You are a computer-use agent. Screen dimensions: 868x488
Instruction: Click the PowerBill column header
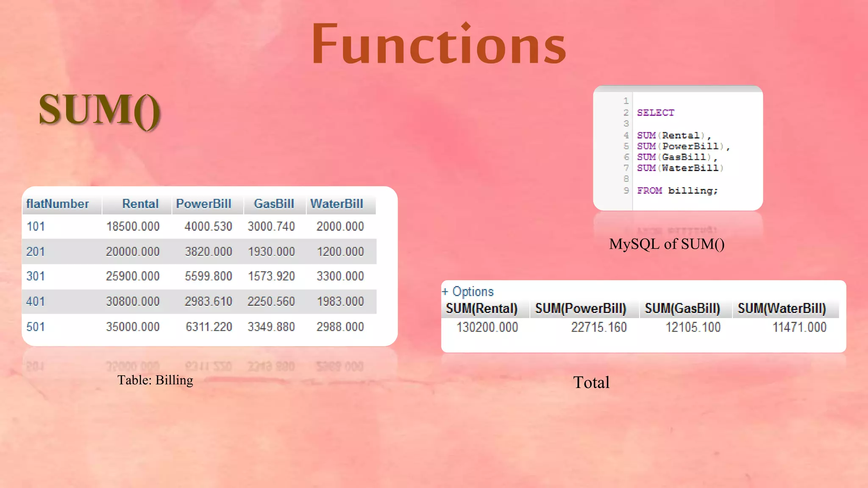203,204
